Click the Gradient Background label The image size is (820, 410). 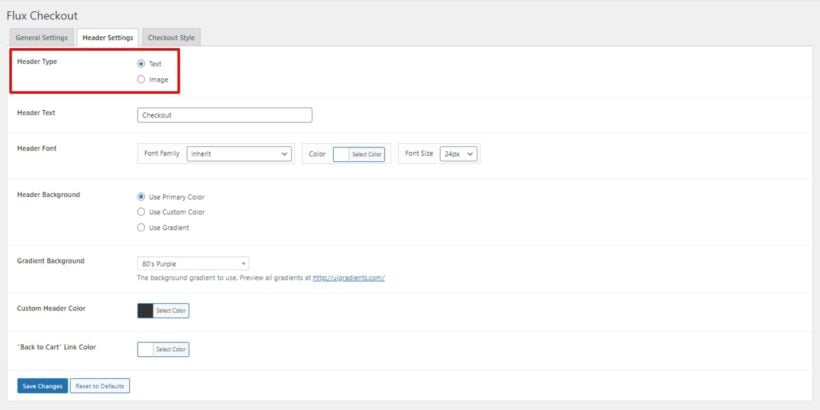pyautogui.click(x=51, y=261)
